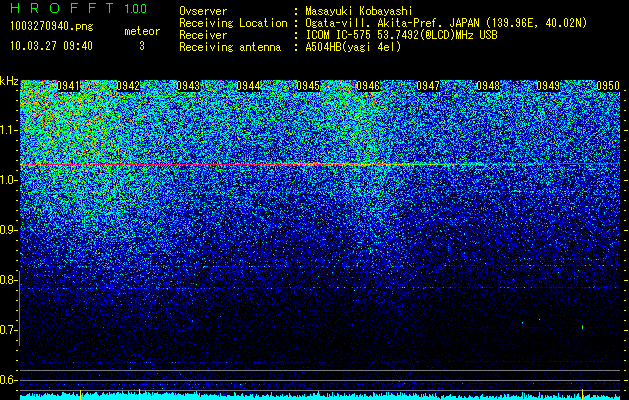This screenshot has width=629, height=400.
Task: Select observer name Masayuki Kobayashi
Action: [x=359, y=11]
